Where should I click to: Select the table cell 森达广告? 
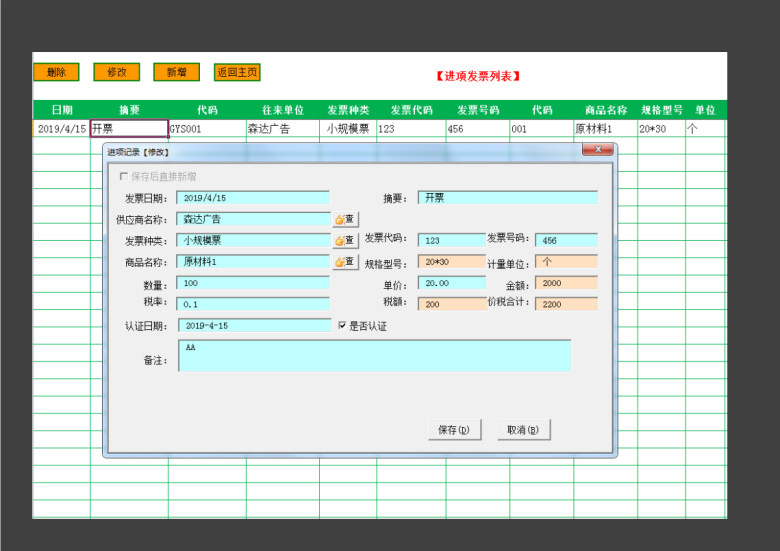283,129
